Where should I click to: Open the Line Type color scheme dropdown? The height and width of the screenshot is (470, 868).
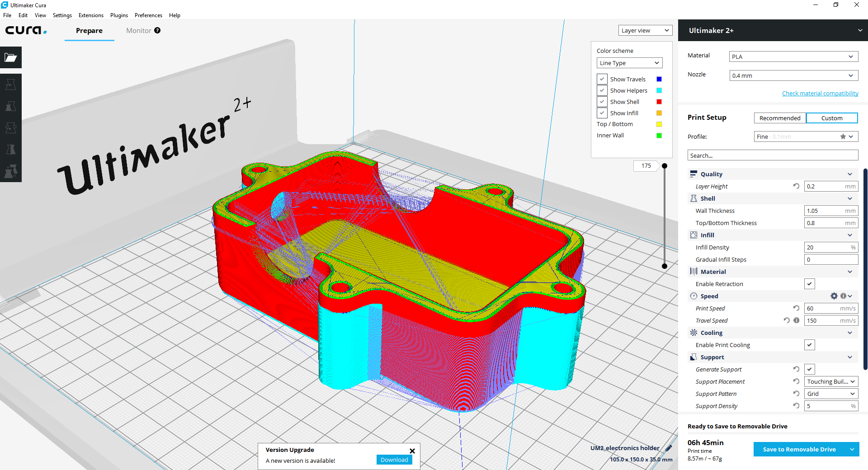click(x=629, y=63)
